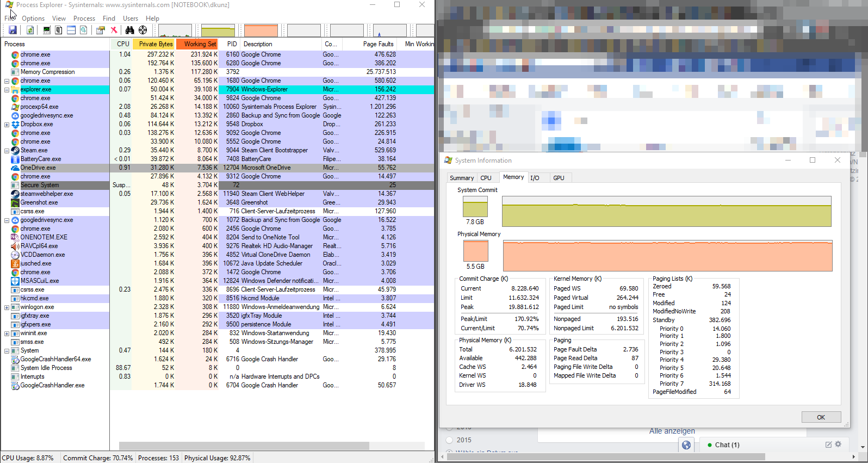Click the OneDrive.exe cloud icon
868x463 pixels.
click(x=15, y=168)
